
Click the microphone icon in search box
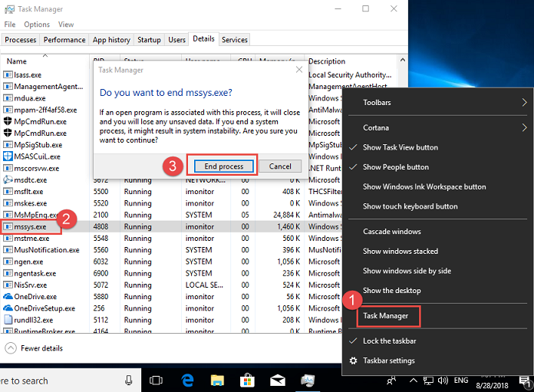click(x=129, y=380)
